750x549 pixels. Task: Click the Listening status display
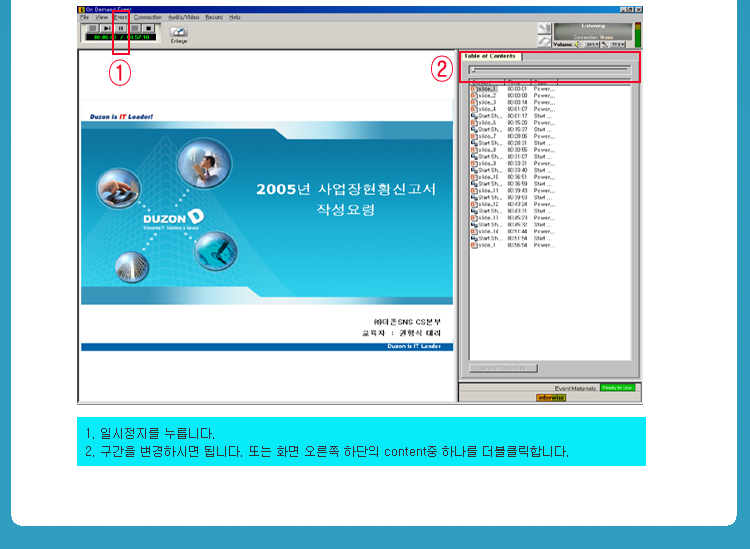(593, 32)
